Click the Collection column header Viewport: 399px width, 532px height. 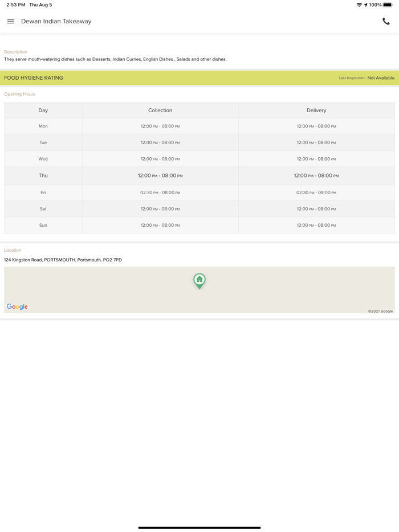[x=160, y=111]
